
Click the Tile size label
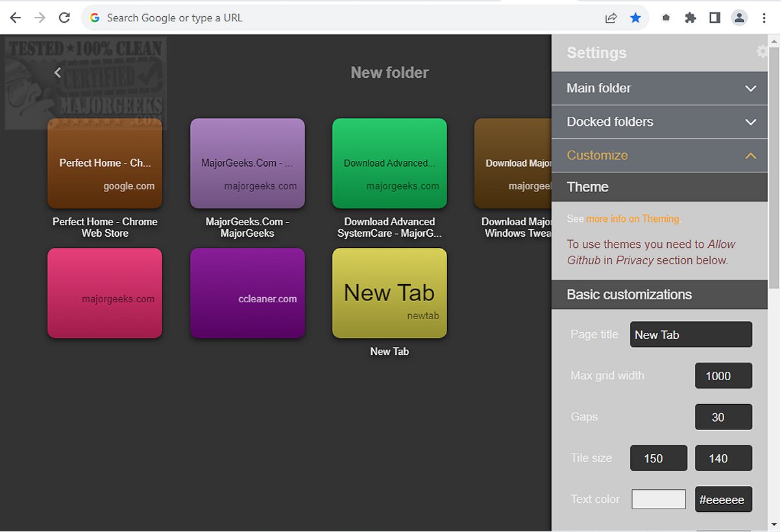tap(591, 457)
